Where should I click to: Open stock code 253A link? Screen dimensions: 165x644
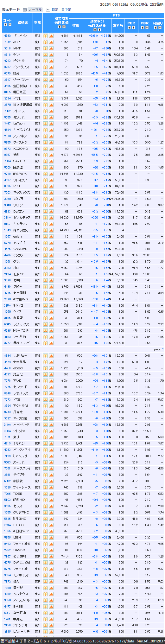[x=7, y=525]
